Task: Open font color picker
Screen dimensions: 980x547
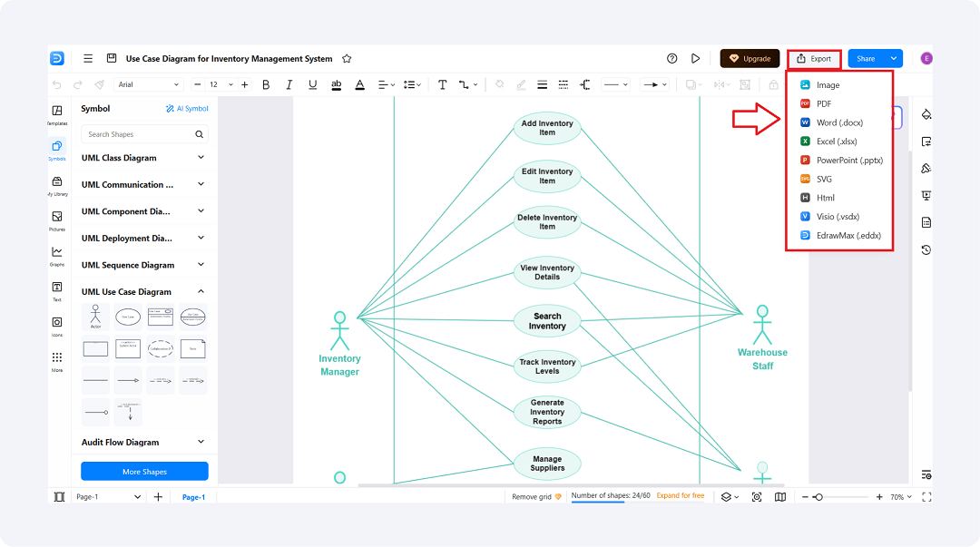Action: pyautogui.click(x=360, y=84)
